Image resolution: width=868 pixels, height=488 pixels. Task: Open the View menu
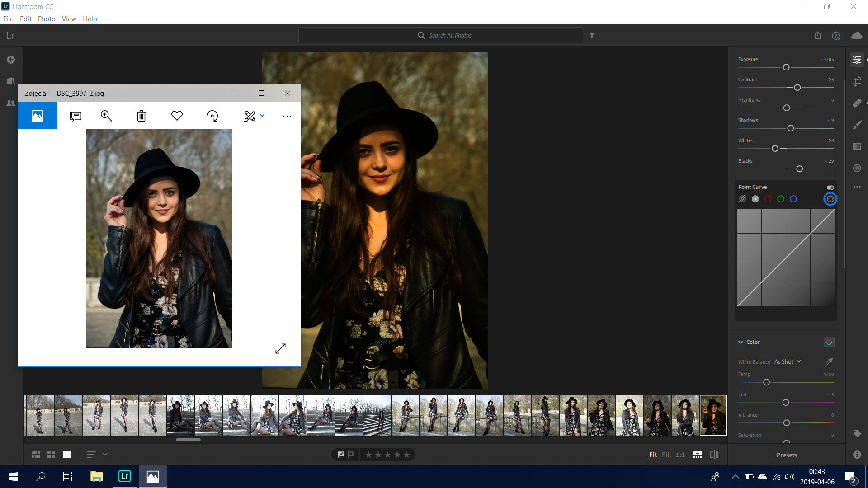click(69, 19)
